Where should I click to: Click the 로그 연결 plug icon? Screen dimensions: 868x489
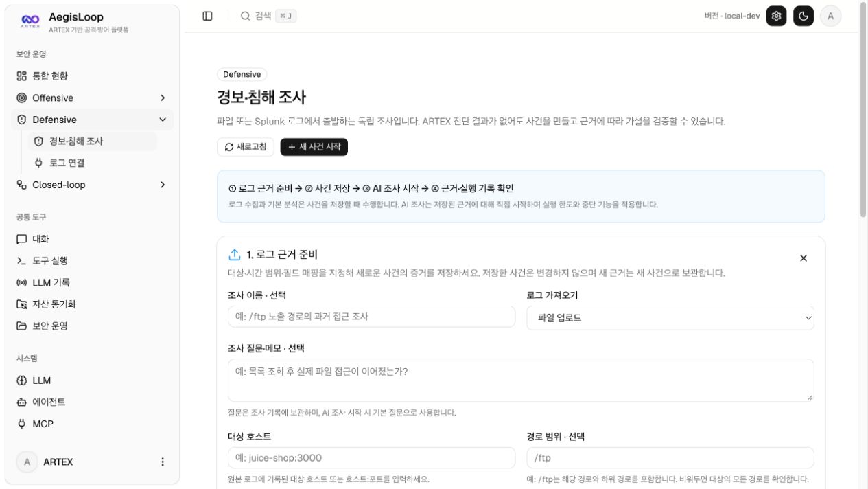(38, 163)
